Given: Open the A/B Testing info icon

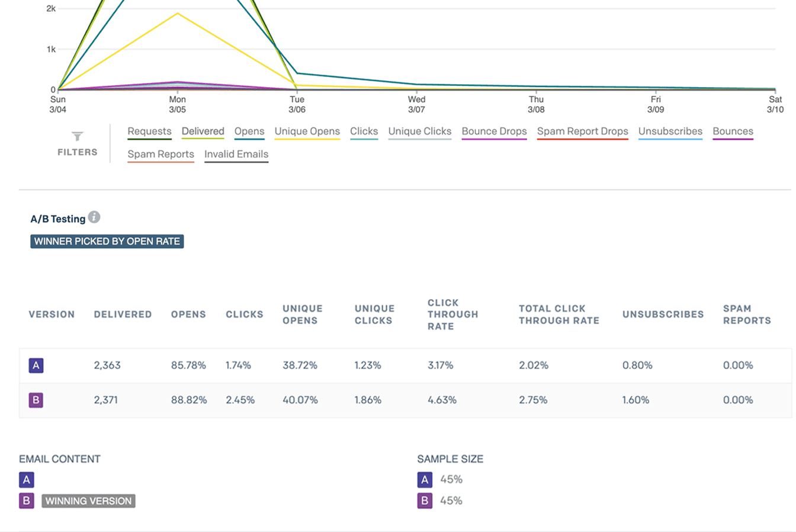Looking at the screenshot, I should 94,217.
